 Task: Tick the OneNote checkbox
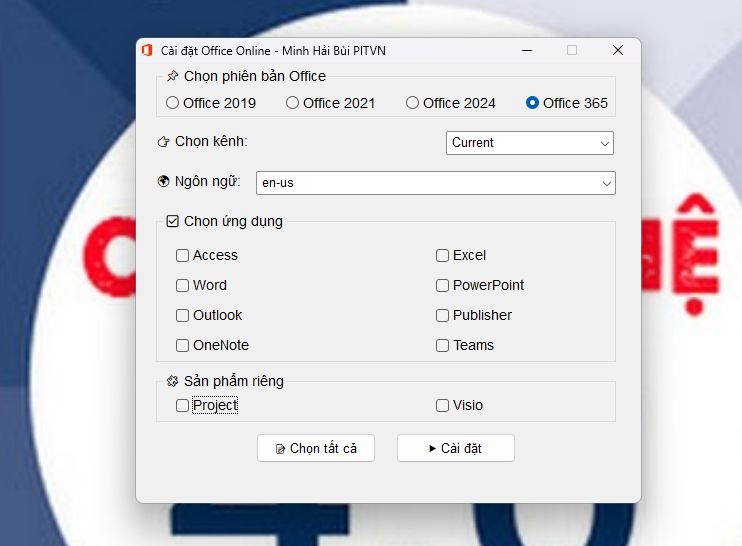pos(183,346)
